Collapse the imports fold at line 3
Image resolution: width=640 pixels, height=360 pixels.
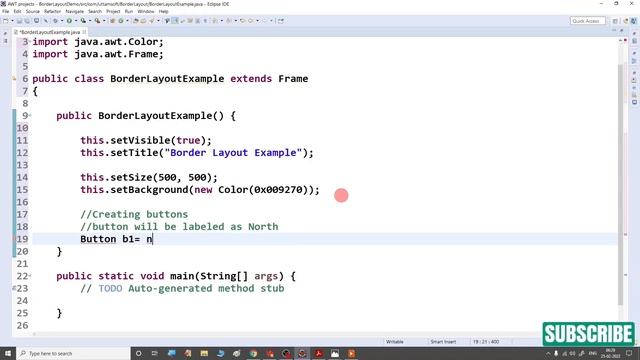coord(30,42)
